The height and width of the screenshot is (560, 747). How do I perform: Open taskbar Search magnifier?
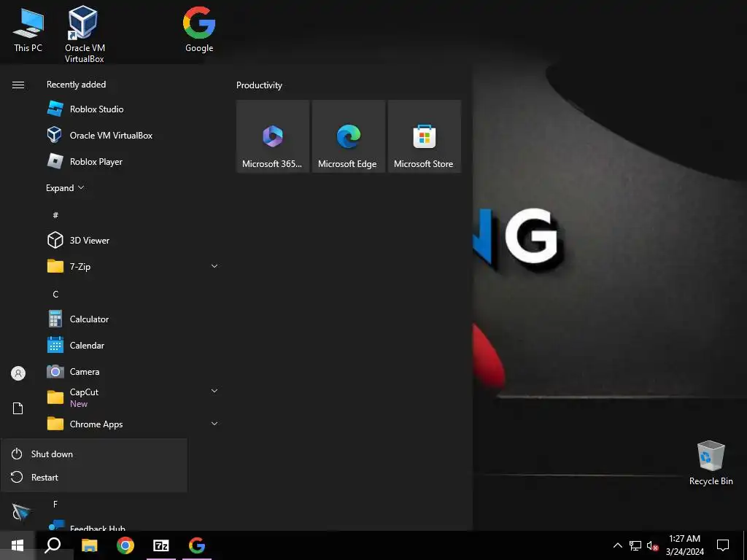click(x=53, y=545)
